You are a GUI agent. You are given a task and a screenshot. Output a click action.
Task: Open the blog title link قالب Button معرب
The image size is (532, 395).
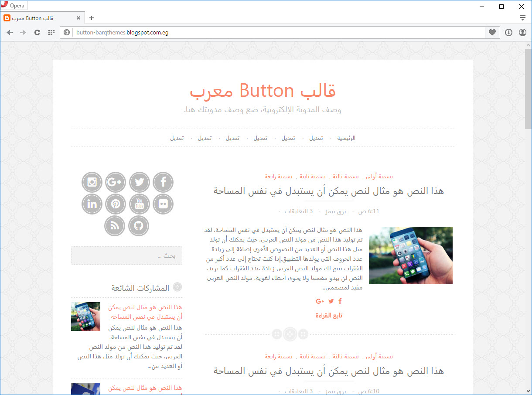coord(263,91)
